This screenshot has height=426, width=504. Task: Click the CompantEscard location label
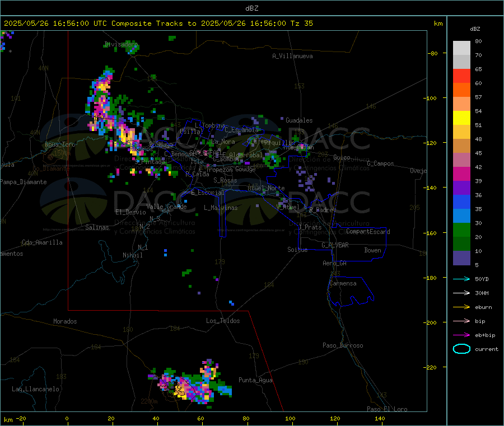pyautogui.click(x=368, y=232)
